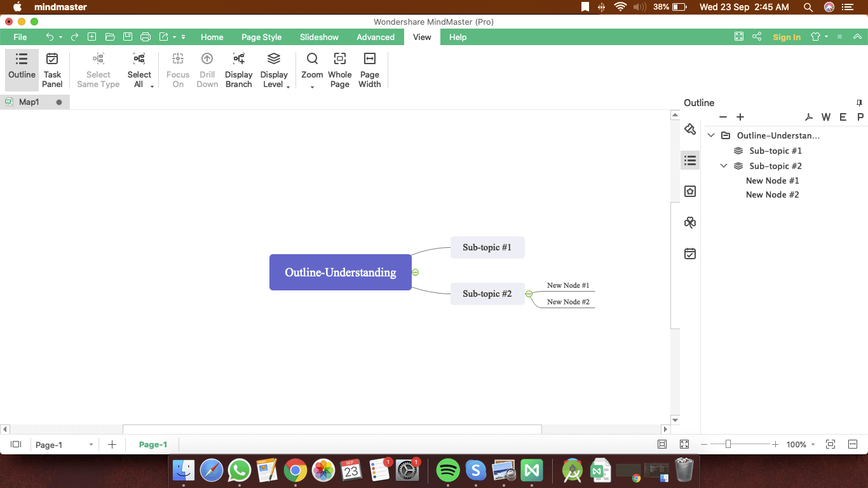This screenshot has width=868, height=488.
Task: Open the clipart clover sidebar icon
Action: pos(690,222)
